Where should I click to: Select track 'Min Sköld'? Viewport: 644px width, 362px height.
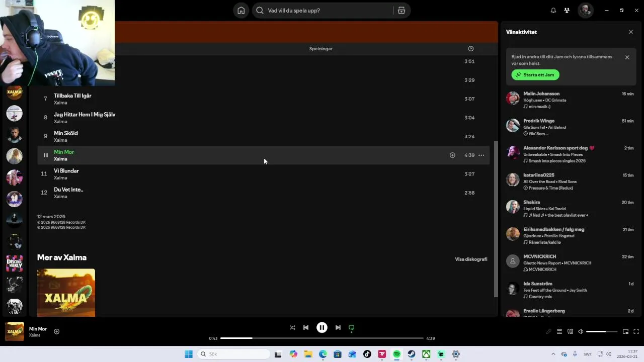(66, 133)
